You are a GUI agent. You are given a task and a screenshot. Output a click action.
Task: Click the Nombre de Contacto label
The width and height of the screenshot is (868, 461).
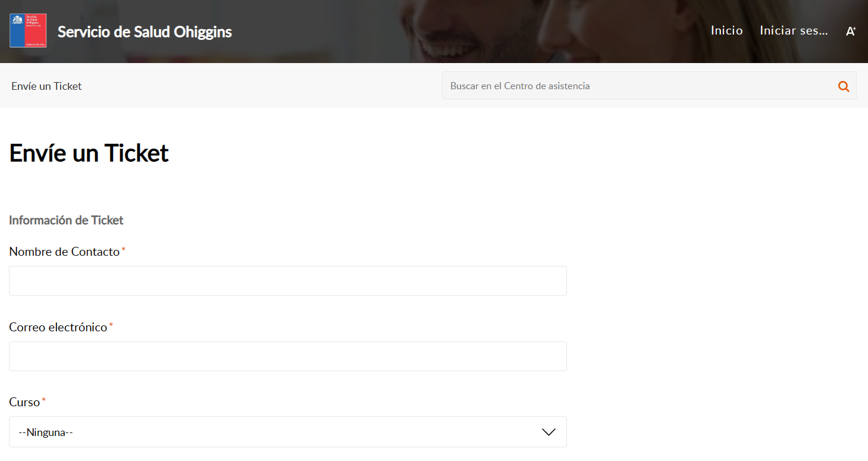(64, 252)
